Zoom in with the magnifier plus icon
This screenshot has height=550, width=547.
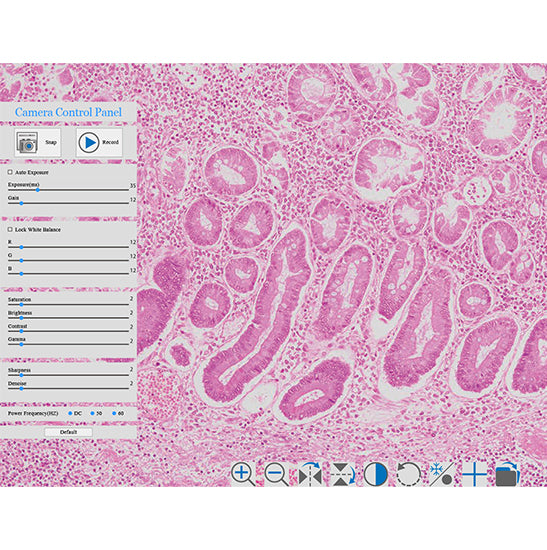243,474
